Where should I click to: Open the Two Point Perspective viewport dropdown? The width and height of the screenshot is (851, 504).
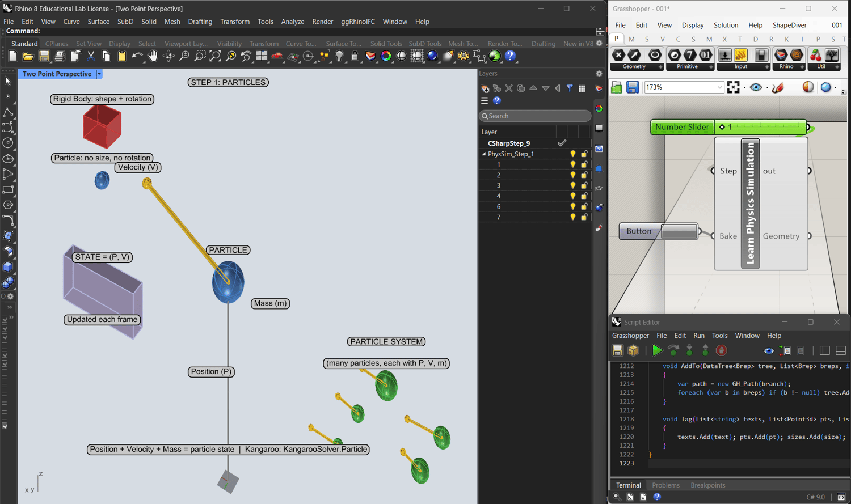click(99, 74)
